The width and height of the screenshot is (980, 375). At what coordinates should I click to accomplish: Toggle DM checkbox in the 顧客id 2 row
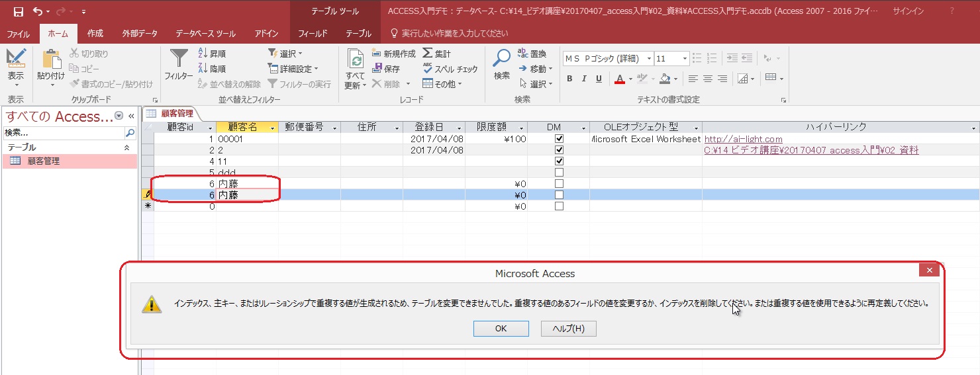pyautogui.click(x=559, y=150)
